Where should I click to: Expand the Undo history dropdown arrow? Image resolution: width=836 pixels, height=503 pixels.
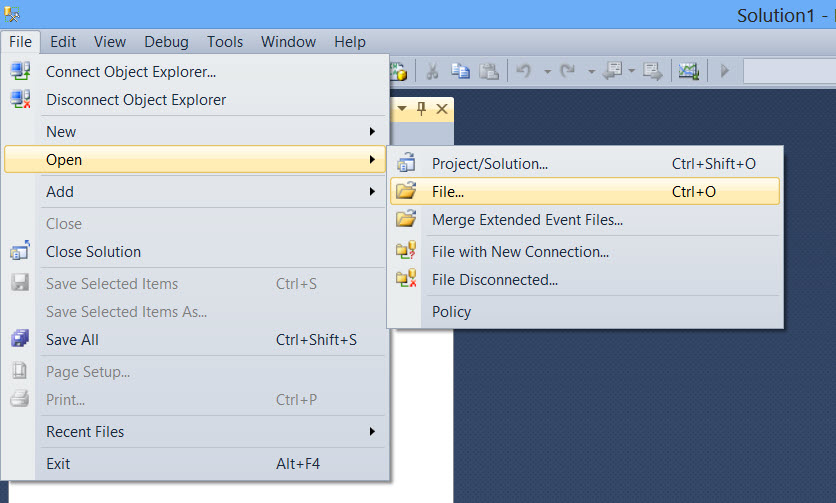pos(547,71)
